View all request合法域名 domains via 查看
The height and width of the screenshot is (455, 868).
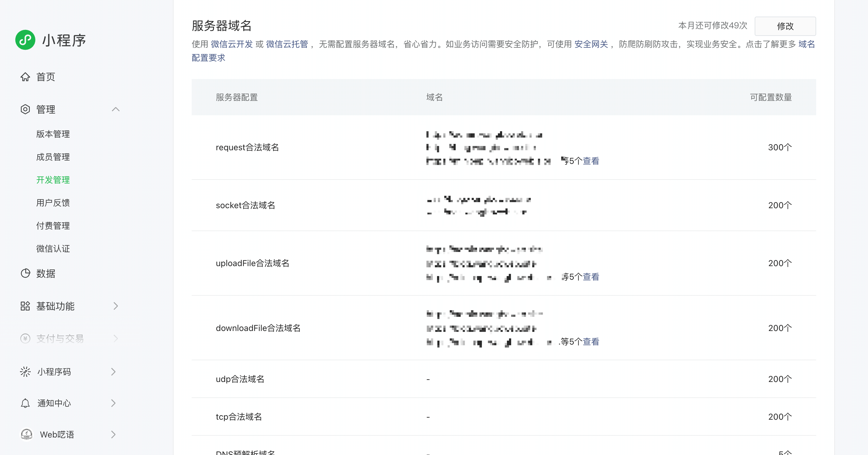point(591,161)
